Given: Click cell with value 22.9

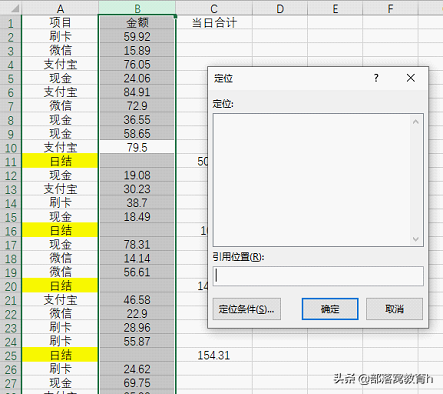Looking at the screenshot, I should pos(137,314).
